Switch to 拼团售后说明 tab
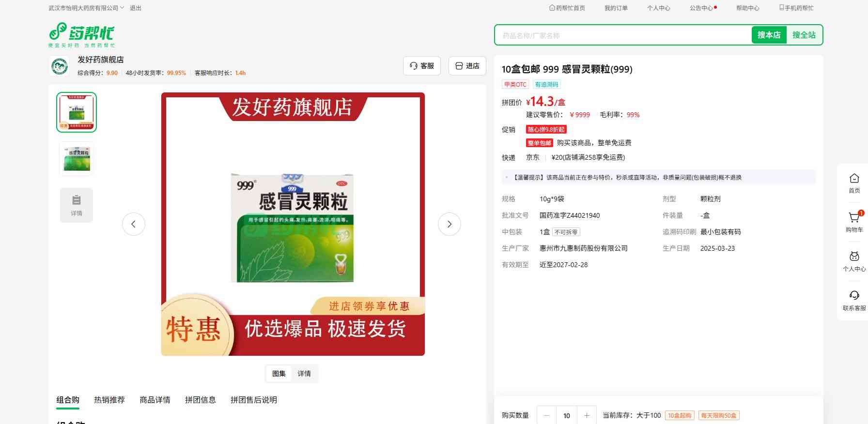Screen dimensions: 868x424 click(x=254, y=400)
